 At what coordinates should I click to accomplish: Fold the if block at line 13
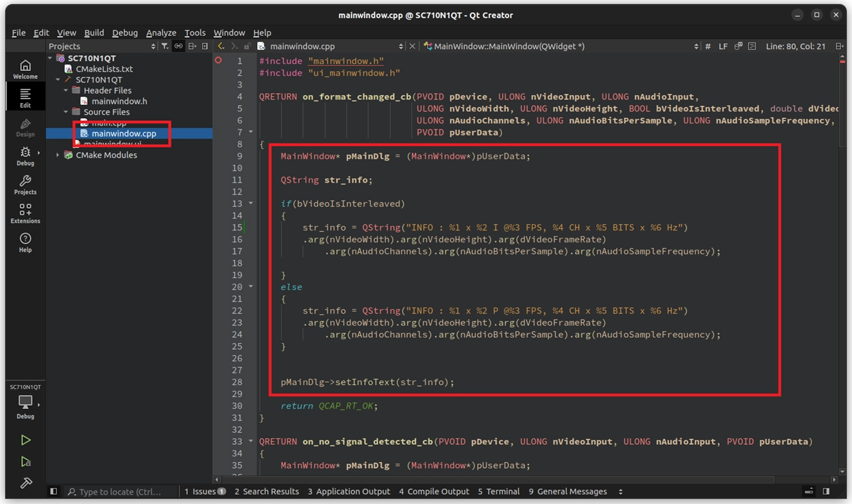(x=251, y=203)
